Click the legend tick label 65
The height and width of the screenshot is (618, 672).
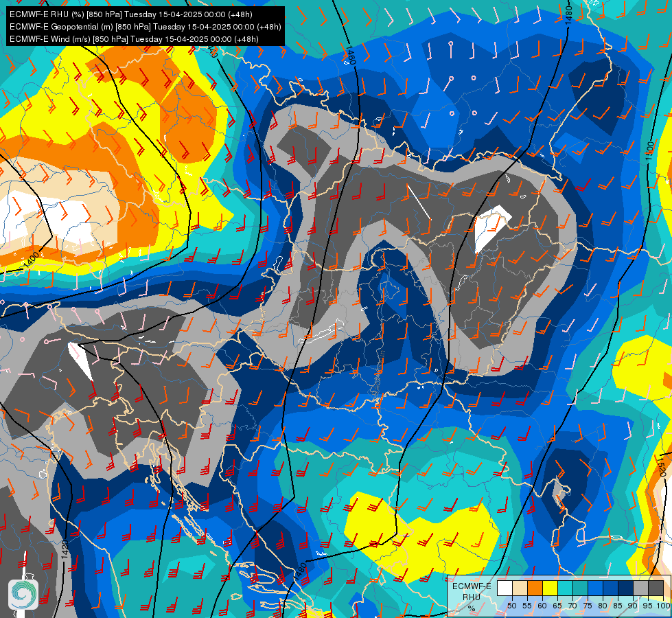pyautogui.click(x=557, y=606)
